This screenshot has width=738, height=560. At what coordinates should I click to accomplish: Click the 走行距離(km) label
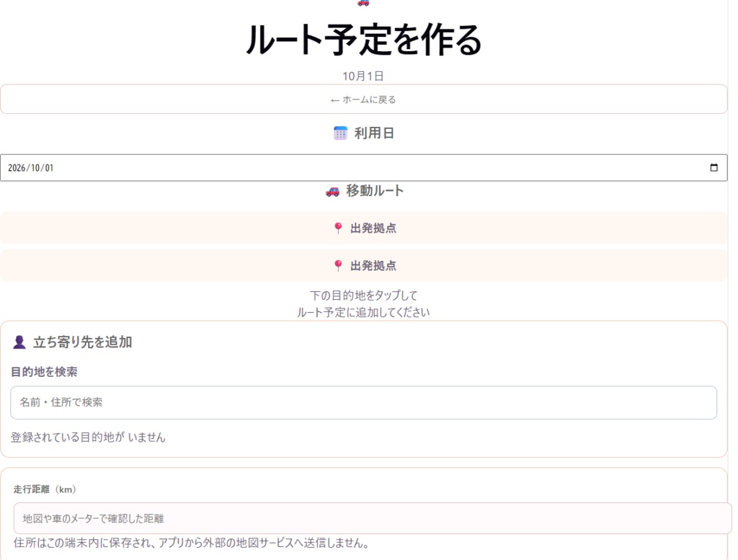[x=45, y=489]
